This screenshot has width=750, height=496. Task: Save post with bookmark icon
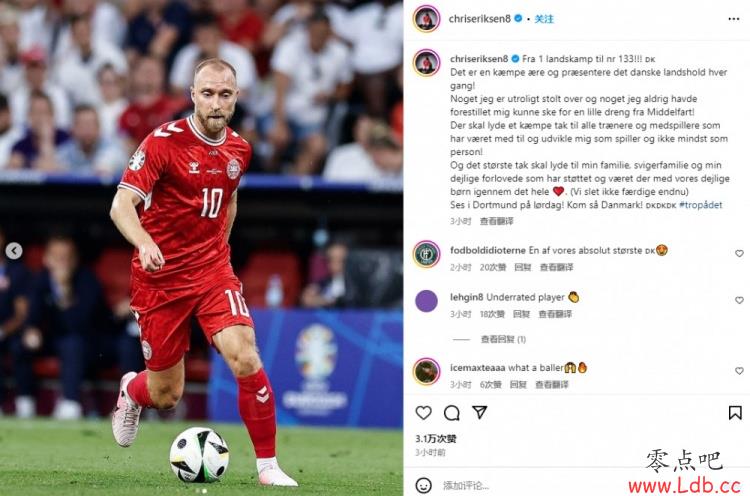pos(735,413)
